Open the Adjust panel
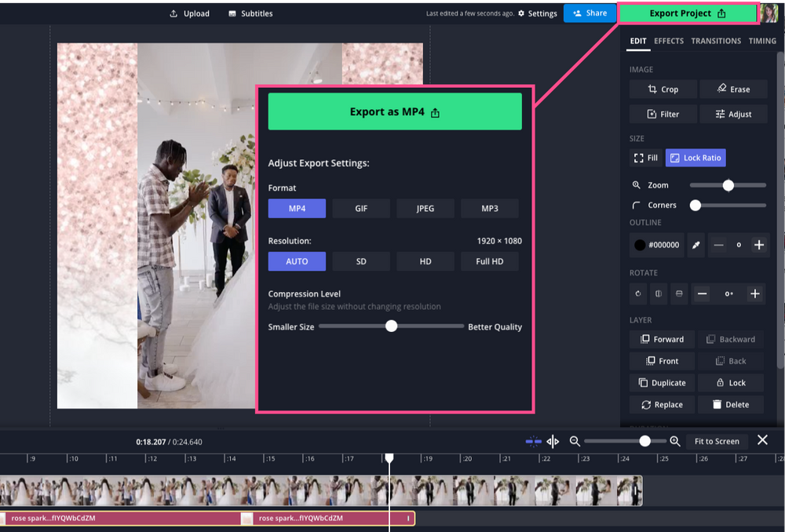 [x=733, y=114]
